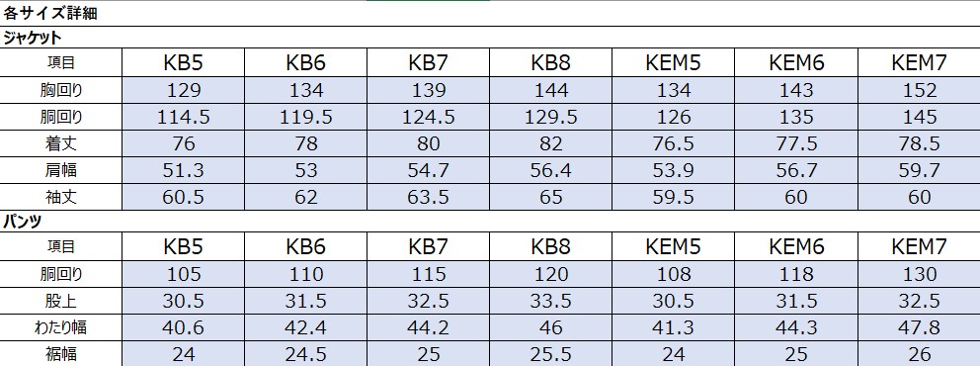Click the pants 胴回り value 130

click(919, 274)
